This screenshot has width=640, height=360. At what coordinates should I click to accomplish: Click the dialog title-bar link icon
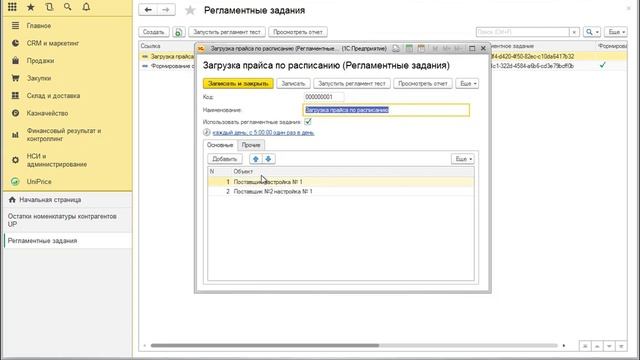(396, 49)
